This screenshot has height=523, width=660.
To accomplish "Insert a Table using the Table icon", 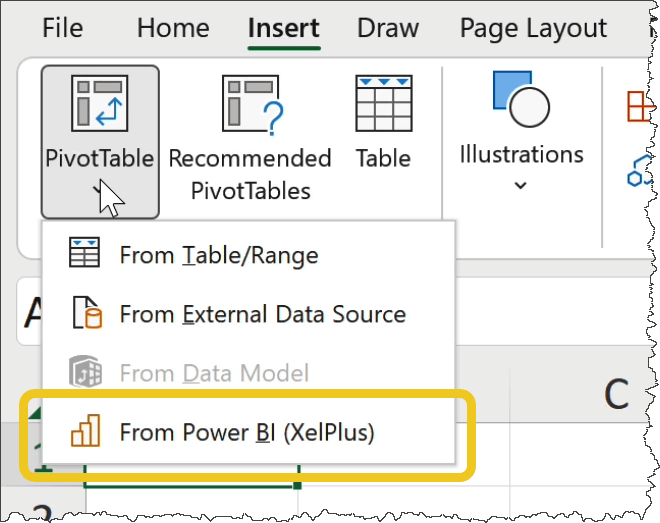I will 384,104.
